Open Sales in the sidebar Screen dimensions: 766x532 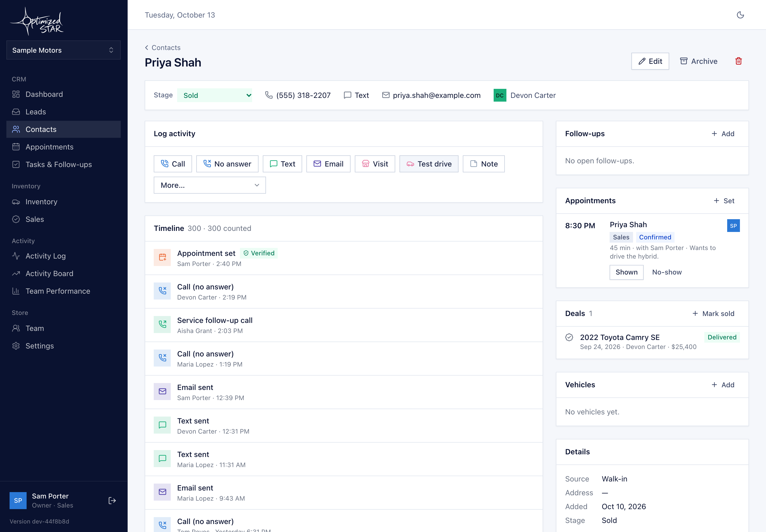tap(63, 219)
